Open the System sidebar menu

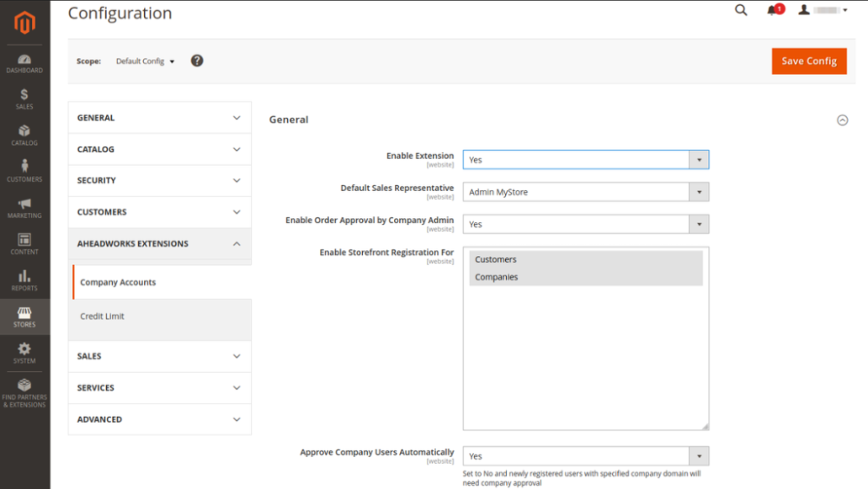coord(24,354)
